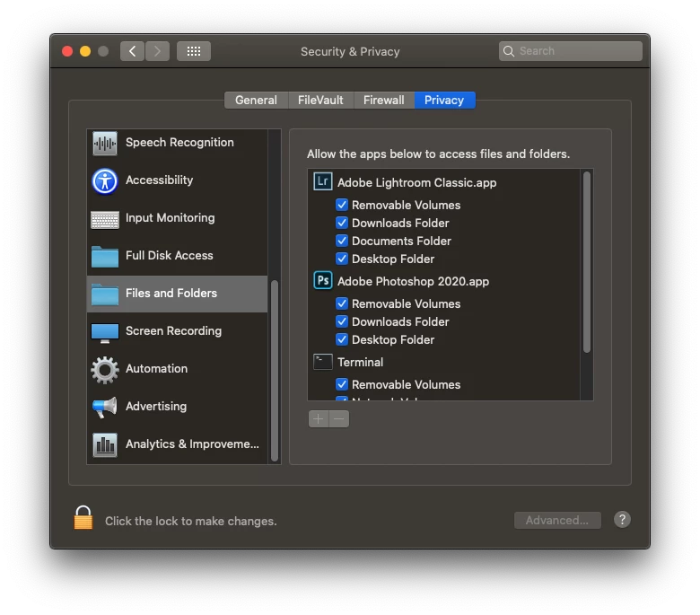Click the orange lock icon to make changes
The width and height of the screenshot is (700, 615).
point(83,518)
